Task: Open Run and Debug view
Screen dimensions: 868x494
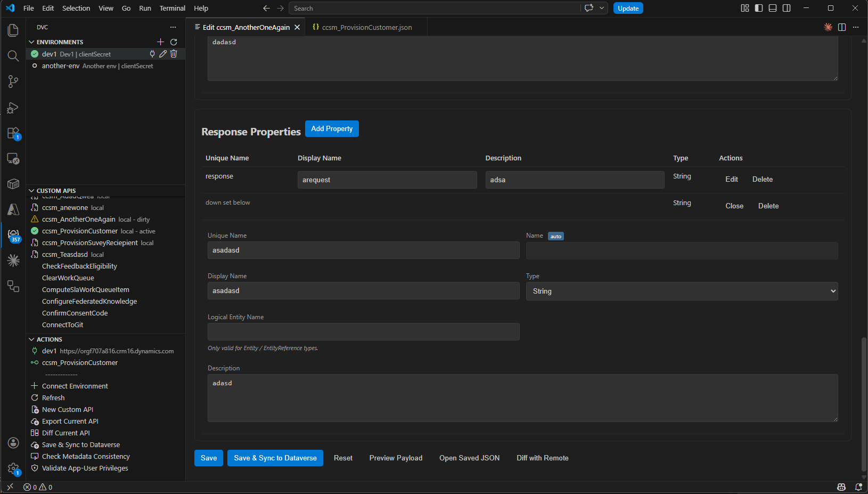Action: (x=13, y=108)
